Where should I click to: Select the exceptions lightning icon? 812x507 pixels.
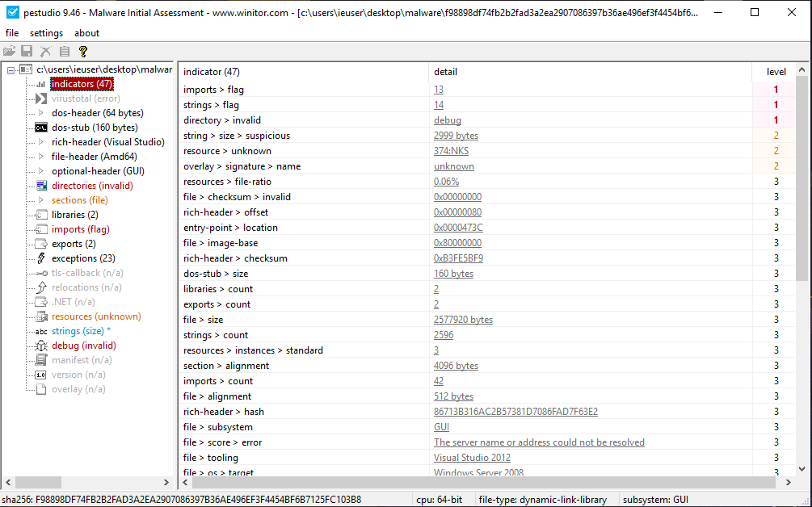[41, 258]
